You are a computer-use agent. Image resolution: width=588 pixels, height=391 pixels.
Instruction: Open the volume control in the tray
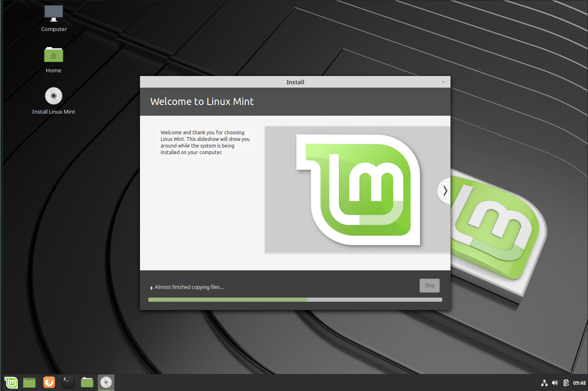tap(555, 383)
